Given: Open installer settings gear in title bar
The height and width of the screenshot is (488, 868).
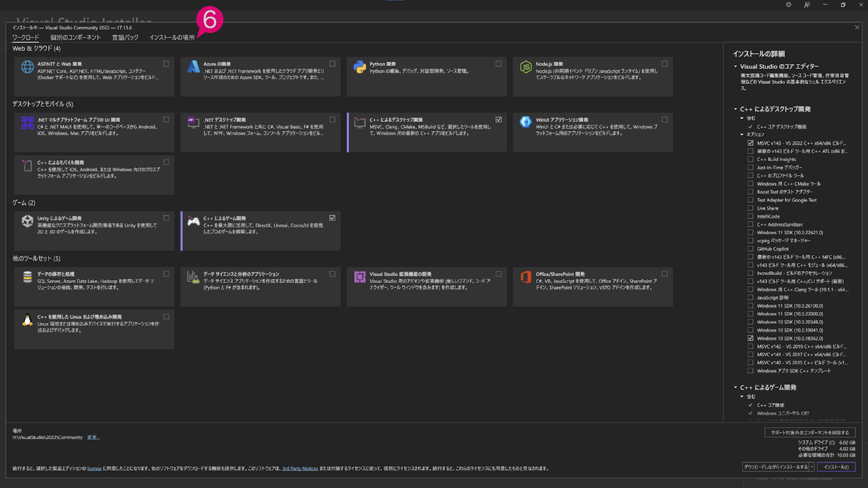Looking at the screenshot, I should click(788, 5).
